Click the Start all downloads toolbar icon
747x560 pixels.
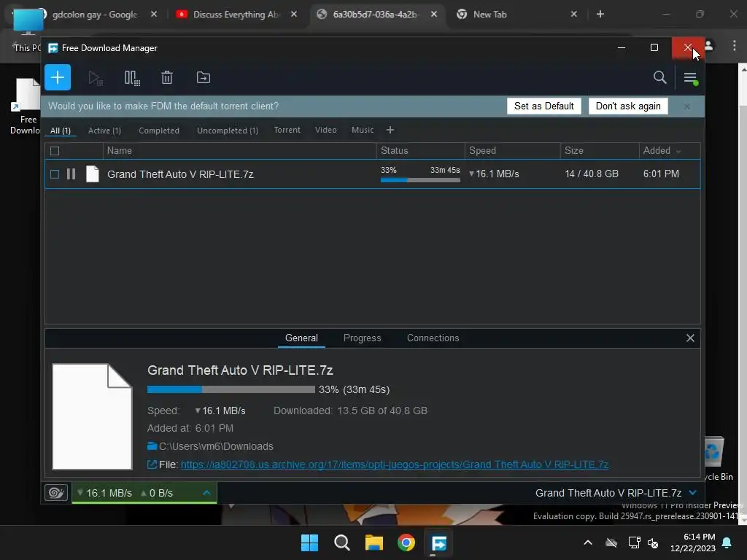[x=96, y=77]
